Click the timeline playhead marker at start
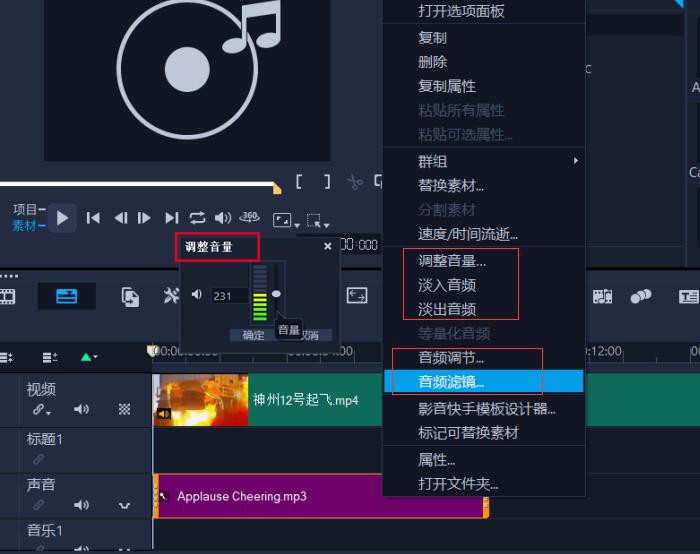Screen dimensions: 700x554 click(x=153, y=351)
